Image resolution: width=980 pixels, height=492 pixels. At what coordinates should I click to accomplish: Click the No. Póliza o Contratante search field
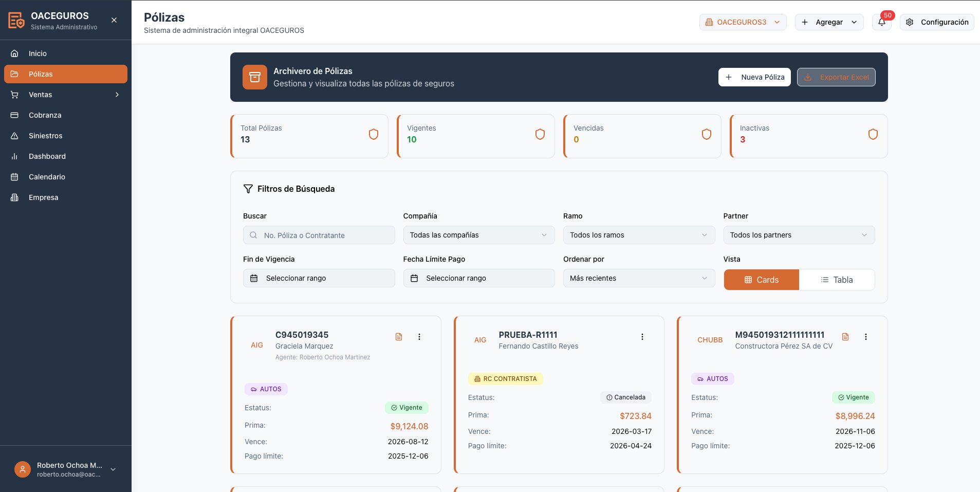click(319, 235)
